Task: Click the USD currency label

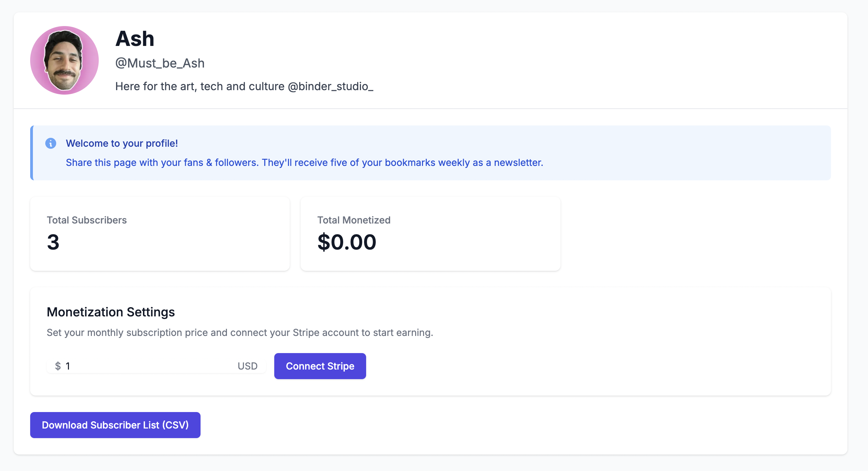Action: 248,366
